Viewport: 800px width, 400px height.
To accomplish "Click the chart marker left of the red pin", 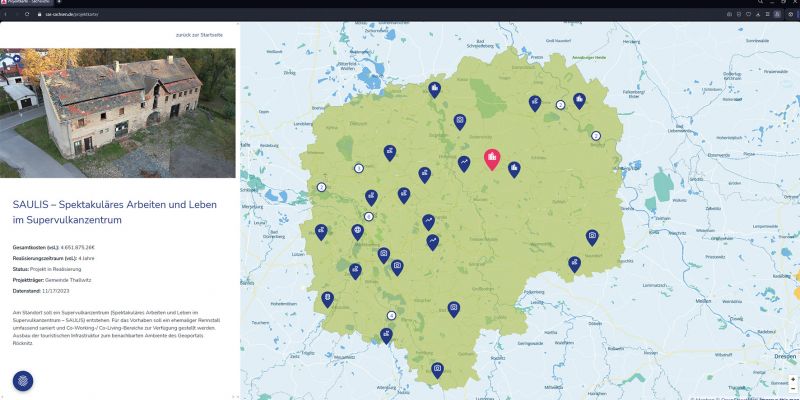I will coord(464,162).
